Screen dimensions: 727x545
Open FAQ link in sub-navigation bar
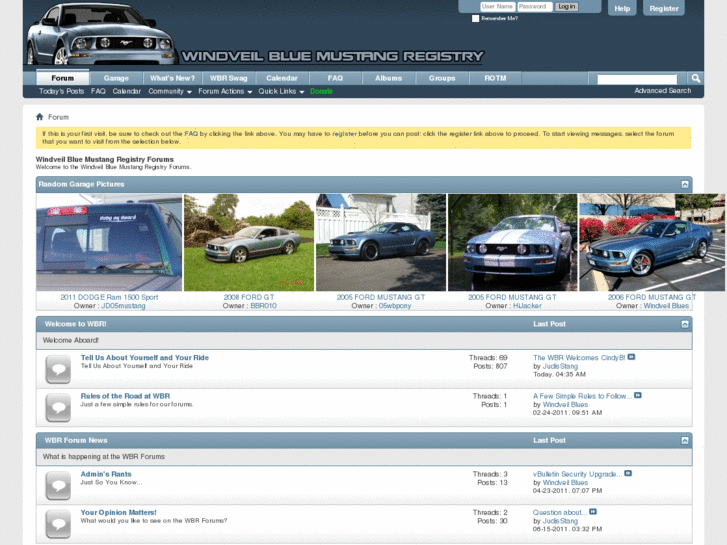coord(98,91)
